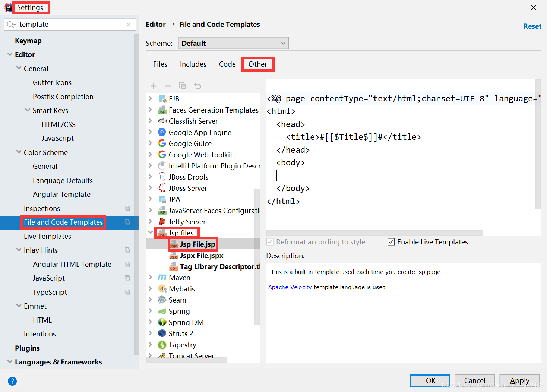This screenshot has width=547, height=392.
Task: Select Angular HTML Template under Inlay Hints
Action: (72, 264)
